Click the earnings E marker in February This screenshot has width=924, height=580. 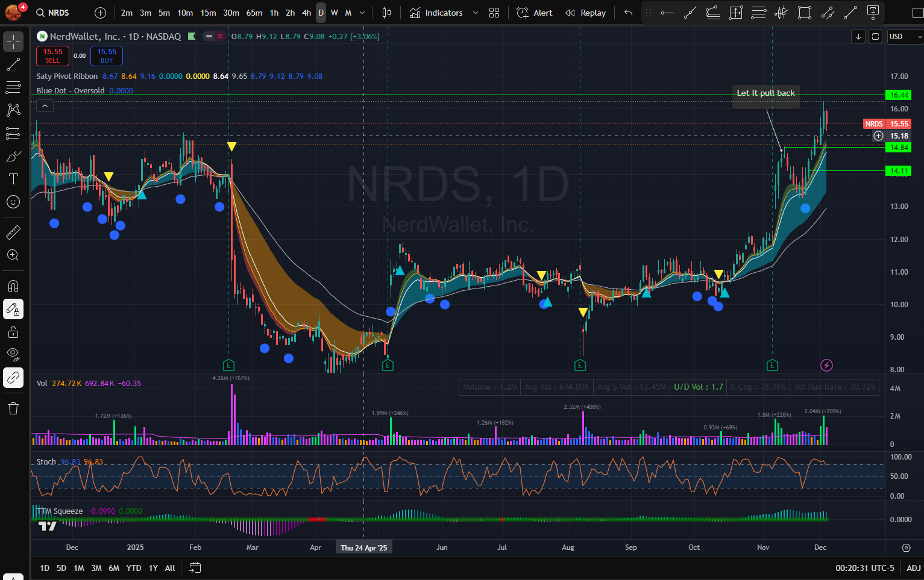click(228, 365)
